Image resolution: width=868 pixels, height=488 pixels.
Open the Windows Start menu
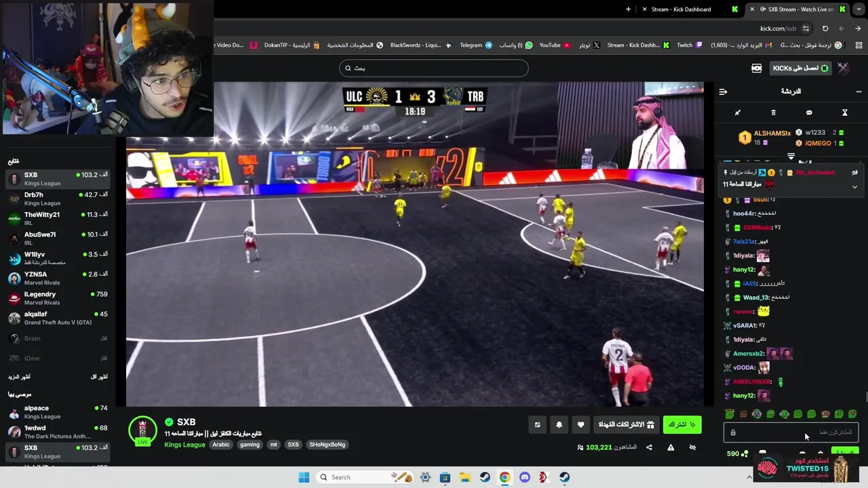[303, 477]
